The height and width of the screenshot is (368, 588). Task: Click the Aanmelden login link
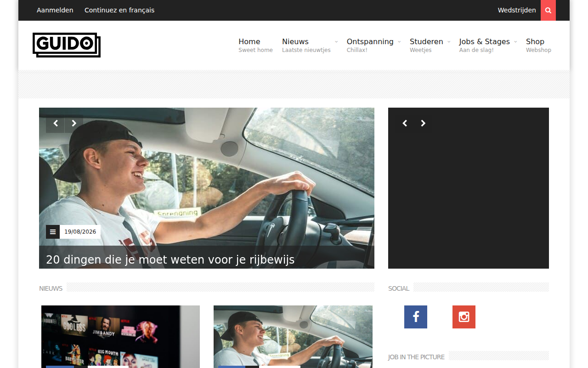[55, 10]
